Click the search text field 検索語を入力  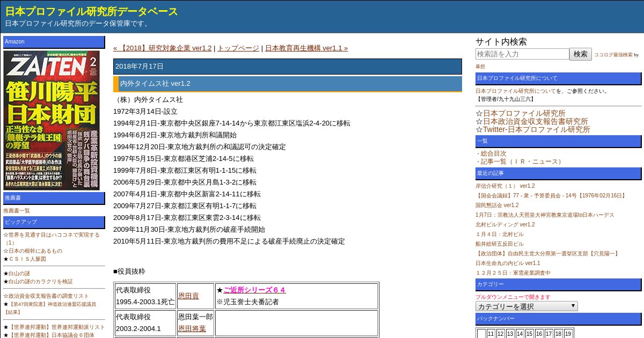[x=522, y=54]
